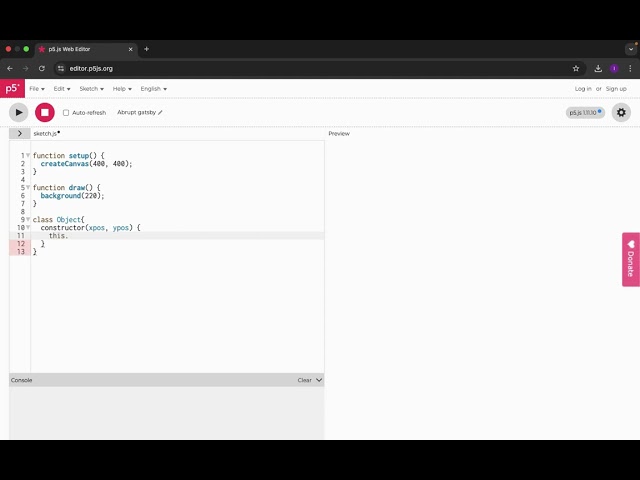Image resolution: width=640 pixels, height=480 pixels.
Task: Enable the Auto-refresh checkbox
Action: [66, 113]
